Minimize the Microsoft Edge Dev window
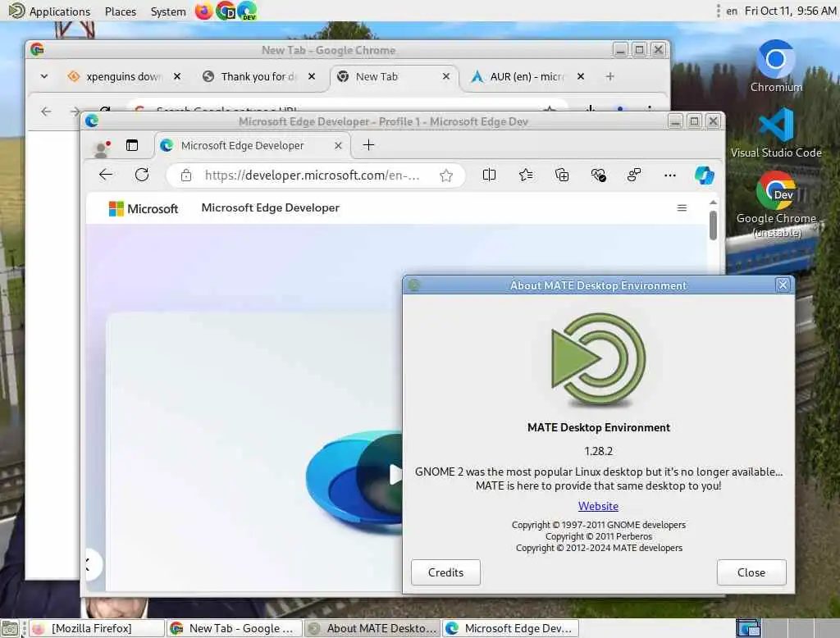This screenshot has width=840, height=638. click(676, 121)
